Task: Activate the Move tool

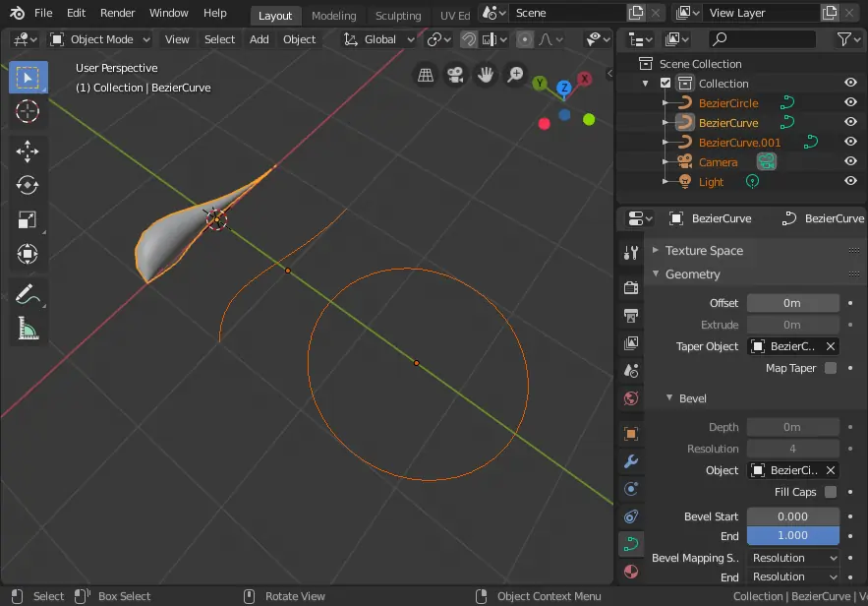Action: 28,151
